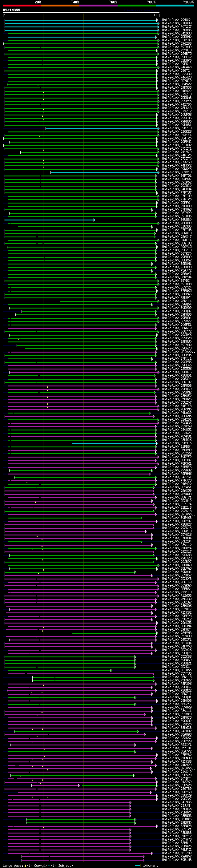Open hit UniRef100_A0T2X7
Viewport: 197px width, 868px height.
(x=177, y=26)
